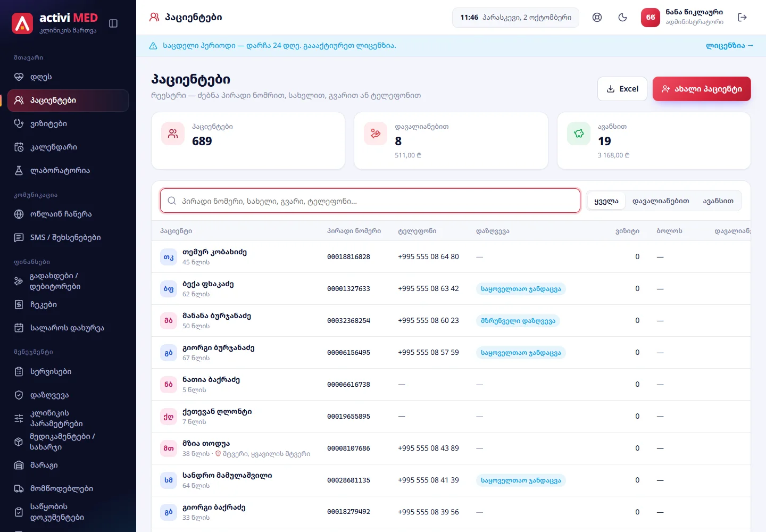Open the ნანა ნიკლაური user profile
766x532 pixels.
[x=682, y=18]
